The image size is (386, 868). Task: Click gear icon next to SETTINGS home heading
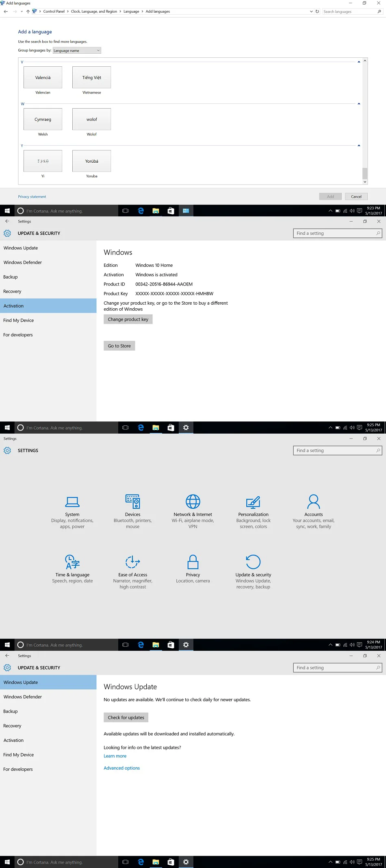click(7, 450)
